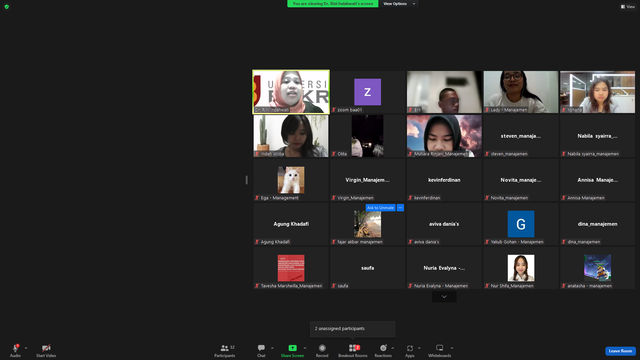The width and height of the screenshot is (640, 360).
Task: Click muted mic icon beside kevinferdinan
Action: [410, 198]
